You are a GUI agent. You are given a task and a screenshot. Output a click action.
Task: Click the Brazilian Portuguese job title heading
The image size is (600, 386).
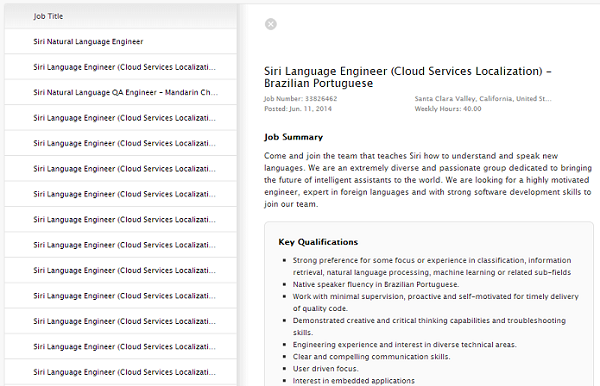[408, 77]
